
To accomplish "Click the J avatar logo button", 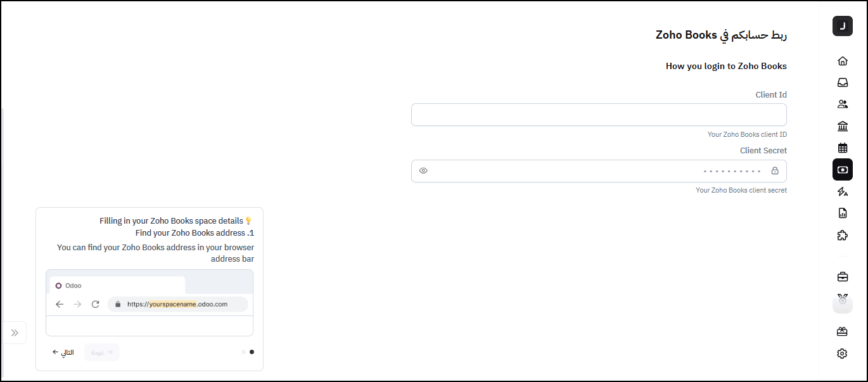I will point(842,26).
